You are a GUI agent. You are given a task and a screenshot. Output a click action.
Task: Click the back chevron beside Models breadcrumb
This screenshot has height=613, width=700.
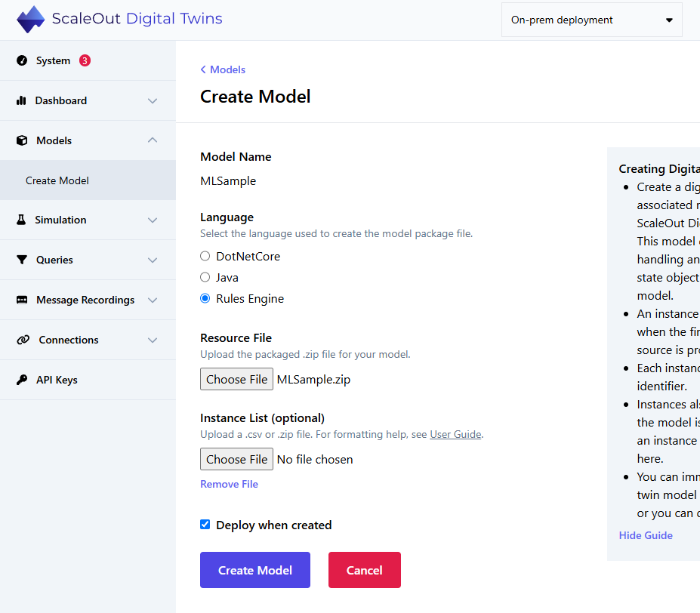pyautogui.click(x=203, y=69)
